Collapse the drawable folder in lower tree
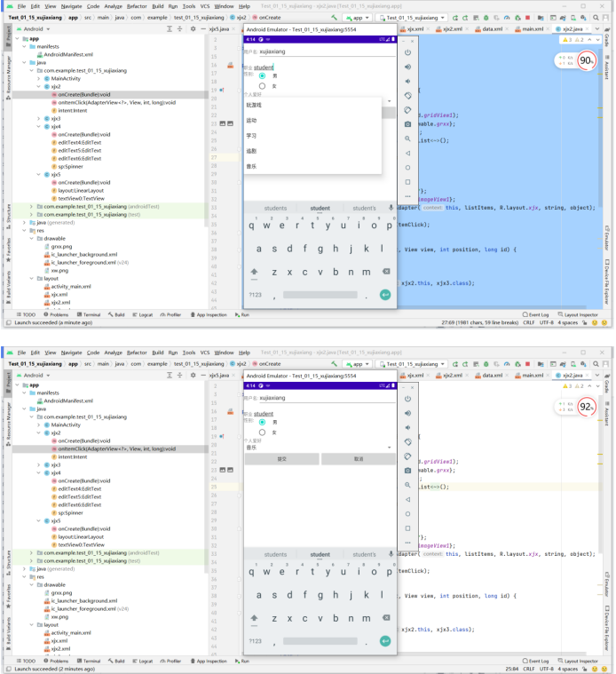This screenshot has height=674, width=616. [31, 584]
